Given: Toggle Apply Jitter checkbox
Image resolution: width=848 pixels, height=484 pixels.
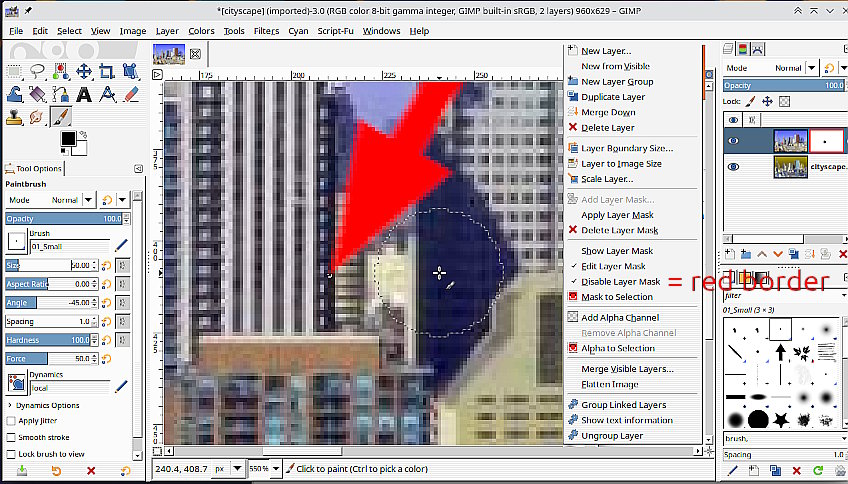Looking at the screenshot, I should coord(11,421).
